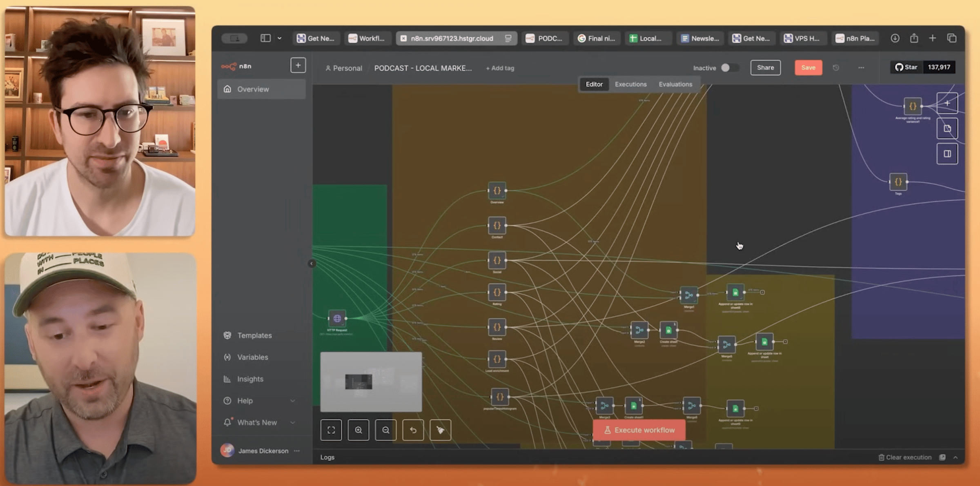Click the canvas minimap thumbnail
The height and width of the screenshot is (486, 980).
click(371, 382)
